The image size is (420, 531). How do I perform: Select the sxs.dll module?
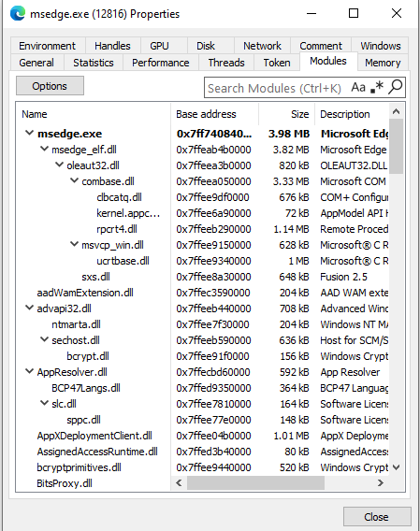tap(202, 277)
